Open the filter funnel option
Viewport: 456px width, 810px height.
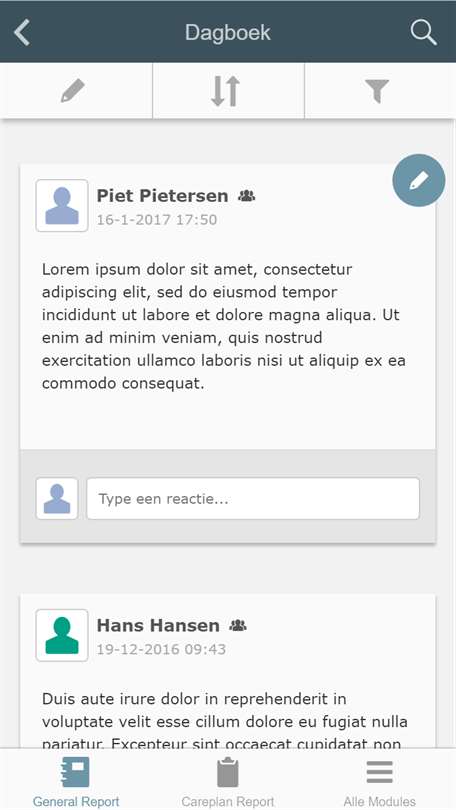pyautogui.click(x=377, y=91)
